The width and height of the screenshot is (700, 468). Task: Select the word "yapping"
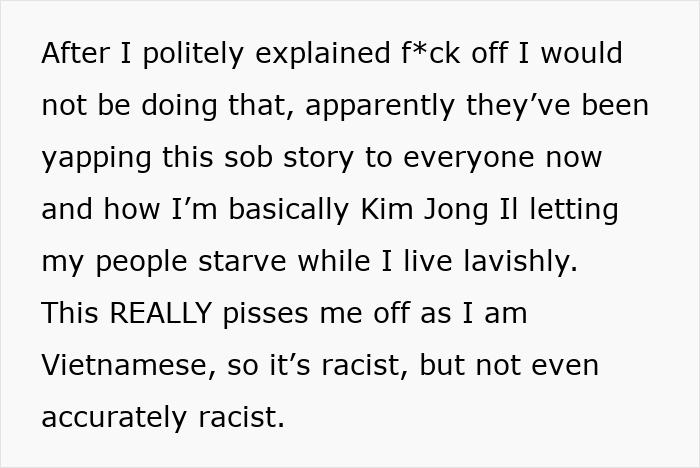click(x=96, y=159)
